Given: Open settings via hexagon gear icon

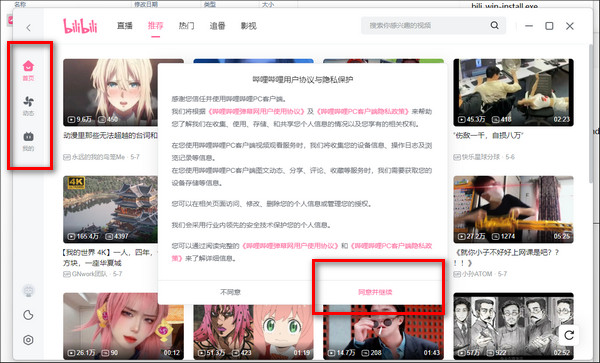Looking at the screenshot, I should pyautogui.click(x=28, y=340).
